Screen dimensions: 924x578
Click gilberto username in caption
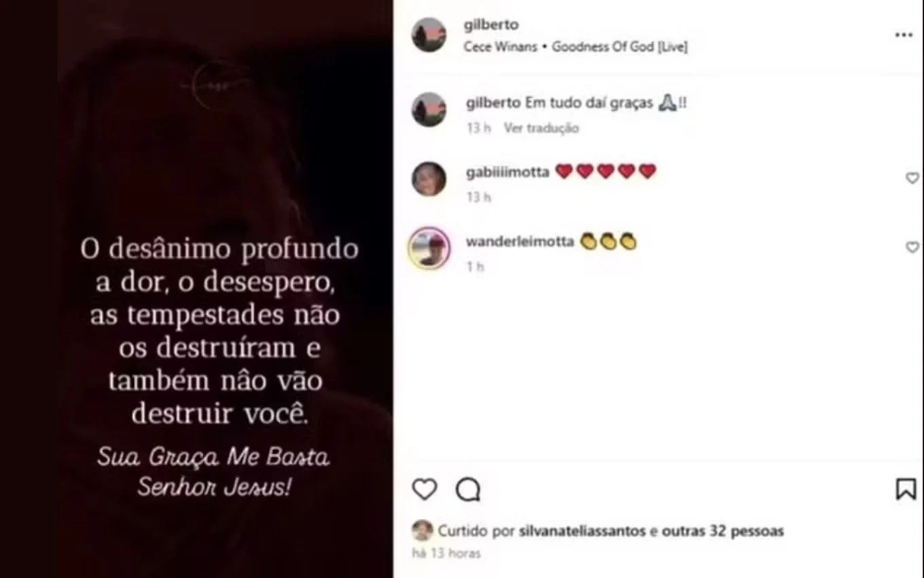(494, 103)
